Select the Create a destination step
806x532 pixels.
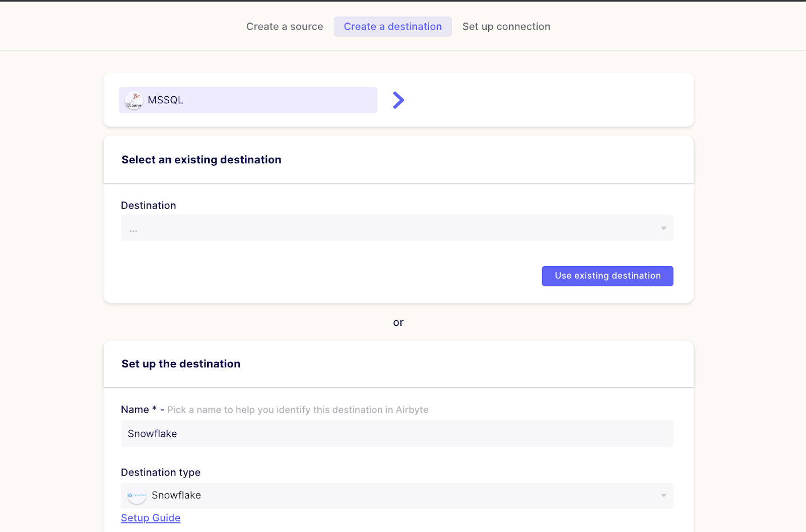(x=392, y=27)
